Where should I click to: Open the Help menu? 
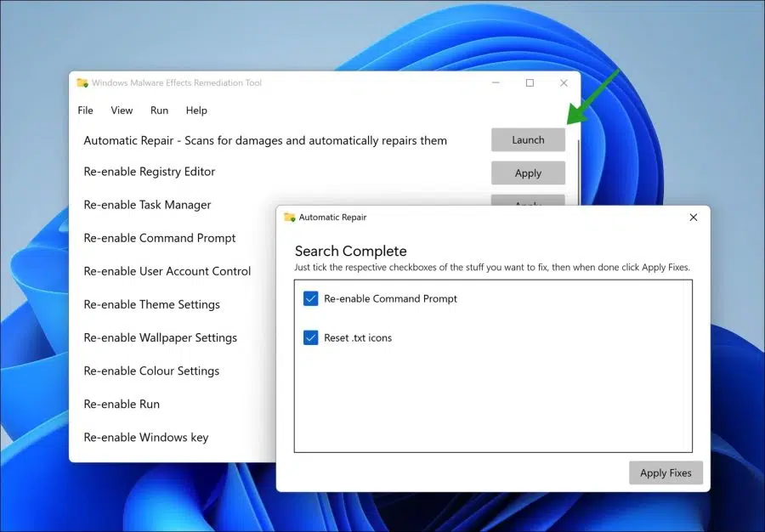196,110
